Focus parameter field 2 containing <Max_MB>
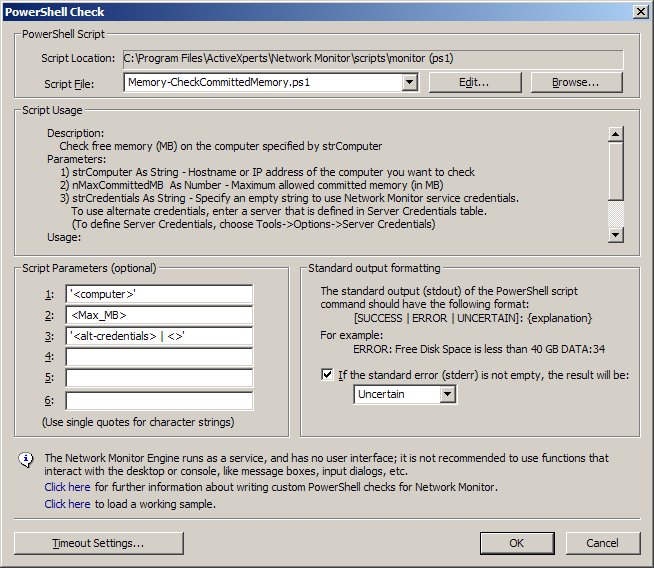The width and height of the screenshot is (654, 568). 159,315
